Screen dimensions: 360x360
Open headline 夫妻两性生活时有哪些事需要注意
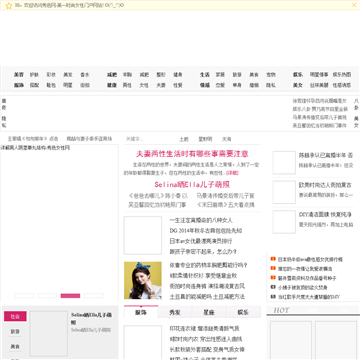pos(192,154)
